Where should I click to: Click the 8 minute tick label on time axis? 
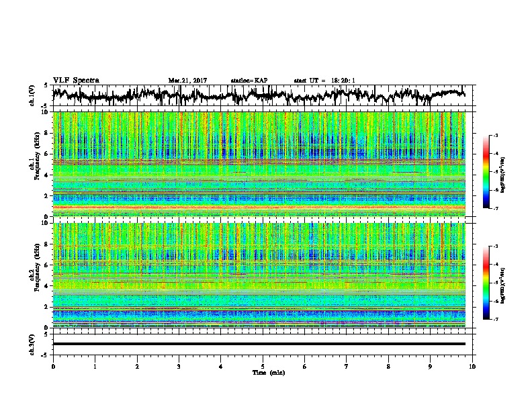click(x=388, y=367)
